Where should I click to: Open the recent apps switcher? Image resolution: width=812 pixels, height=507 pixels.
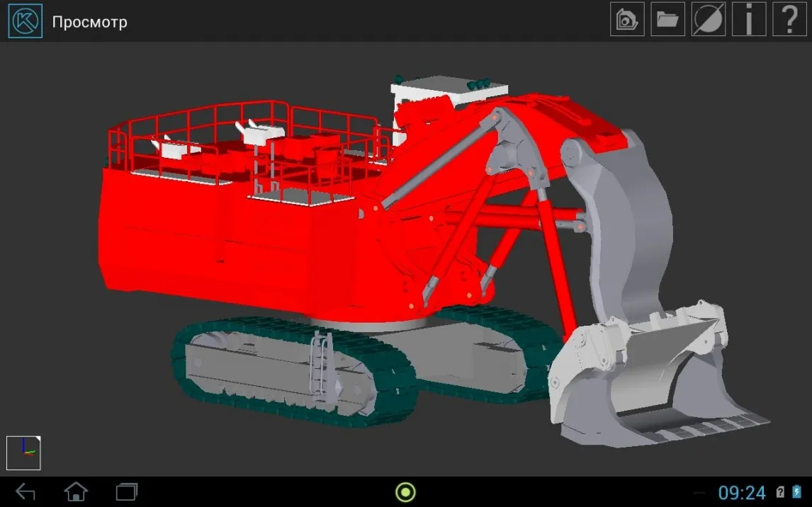[126, 491]
